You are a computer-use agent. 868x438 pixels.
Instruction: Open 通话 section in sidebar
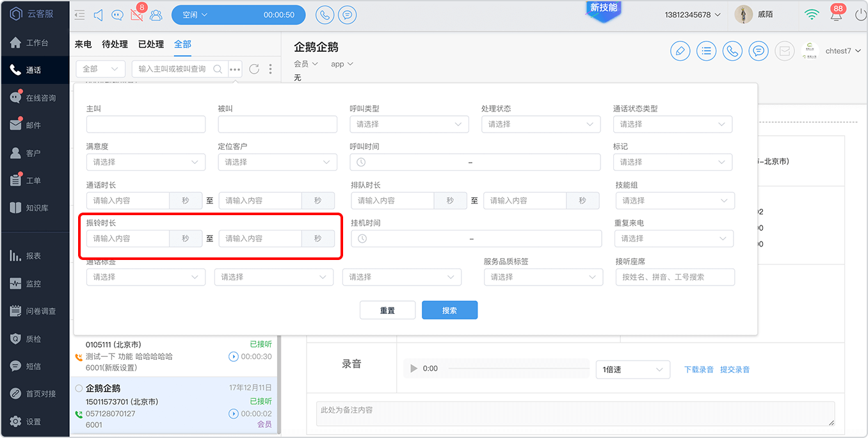[x=35, y=70]
